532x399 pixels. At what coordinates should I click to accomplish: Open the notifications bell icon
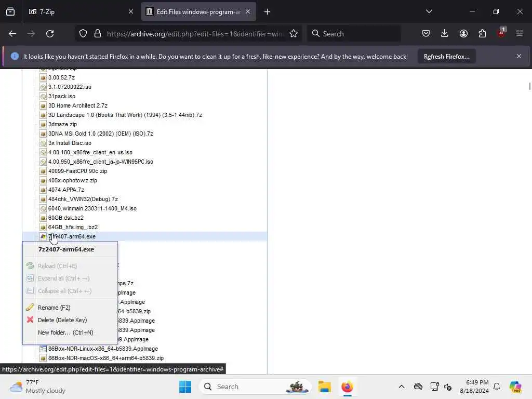(x=497, y=387)
